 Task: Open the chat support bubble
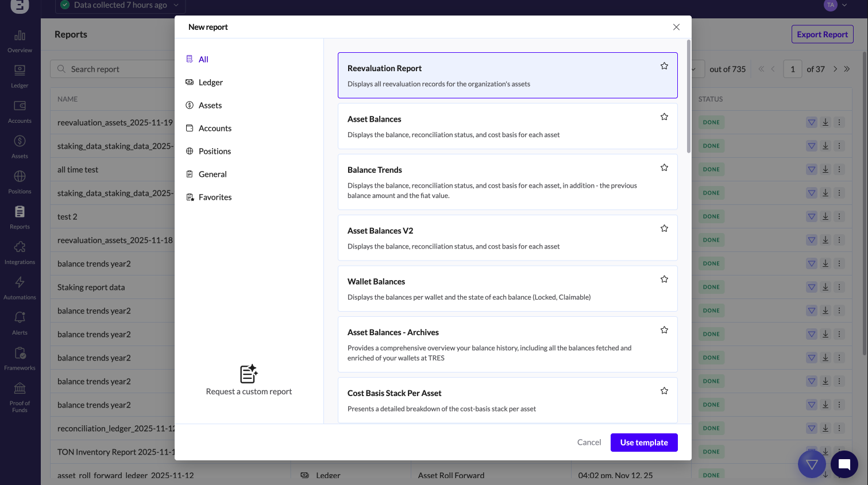(844, 464)
